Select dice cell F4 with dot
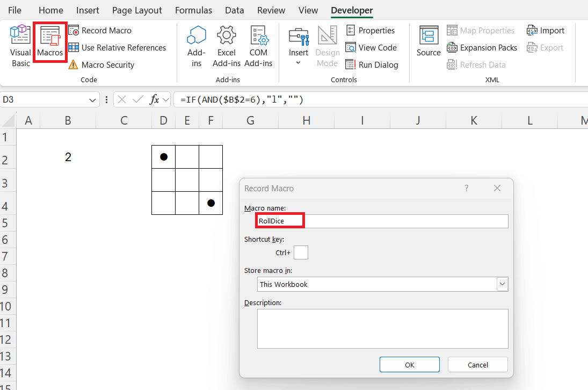This screenshot has height=390, width=588. pos(210,203)
